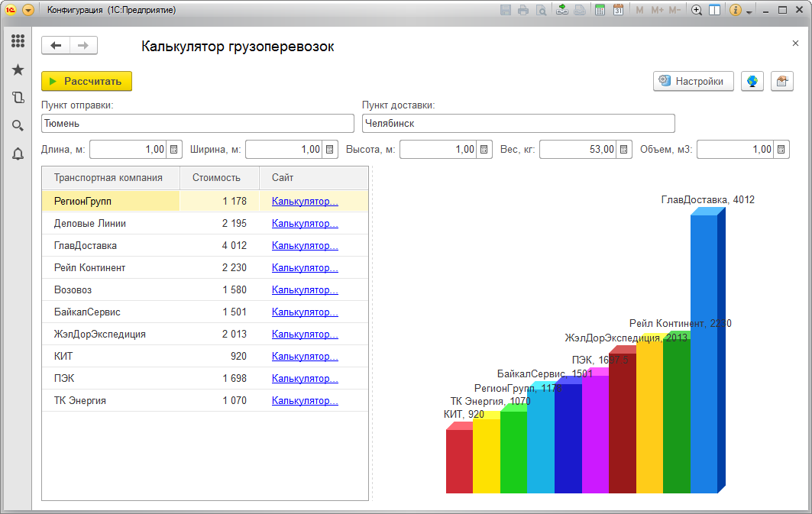Click cost cell 4 012 for ГлавДоставка

pyautogui.click(x=219, y=246)
